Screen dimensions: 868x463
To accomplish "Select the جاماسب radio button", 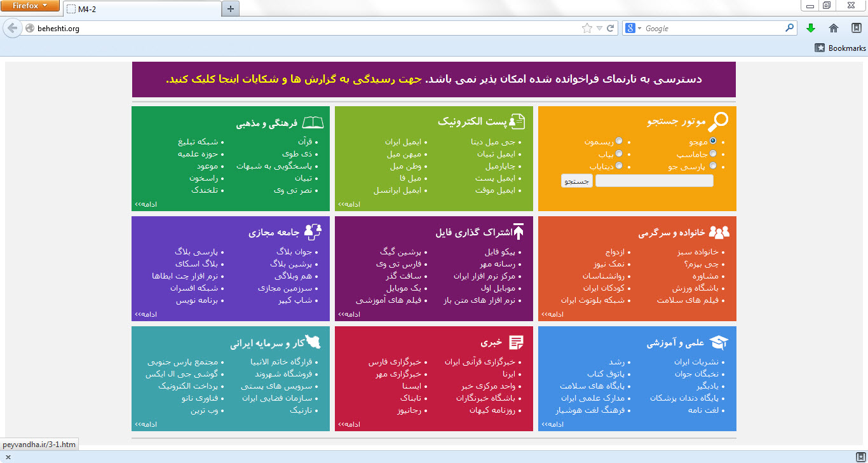I will tap(713, 153).
